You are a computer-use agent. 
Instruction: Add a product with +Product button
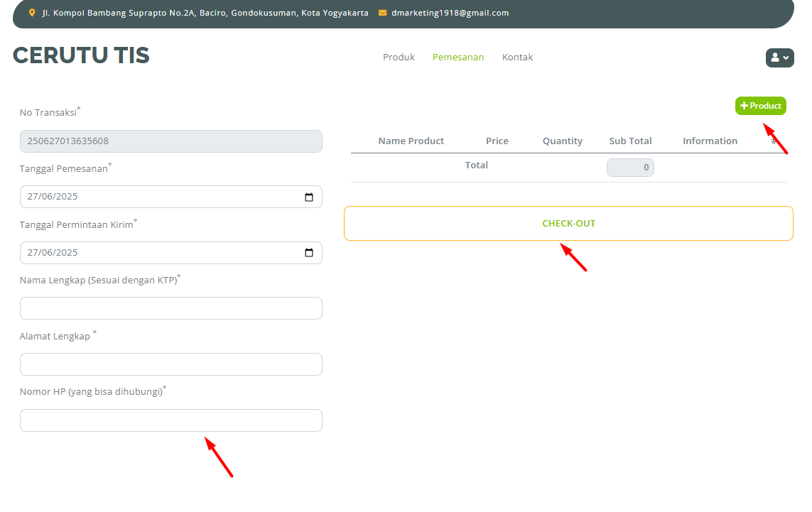tap(760, 106)
